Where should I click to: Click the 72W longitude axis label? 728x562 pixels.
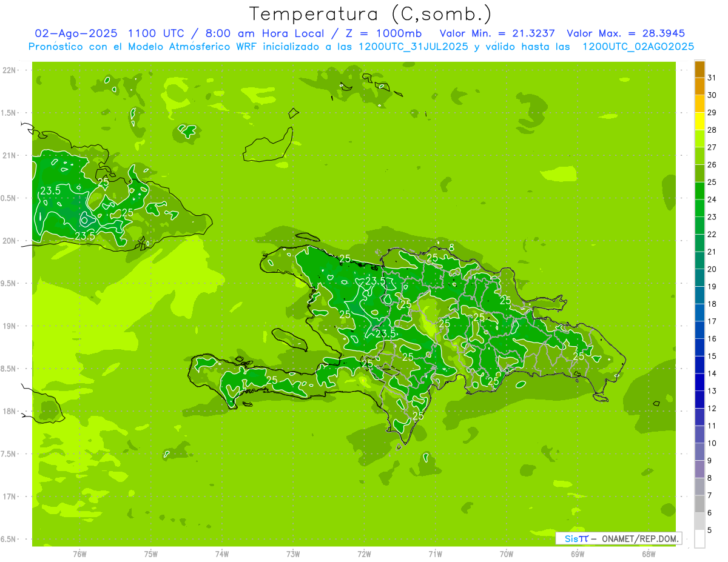365,554
